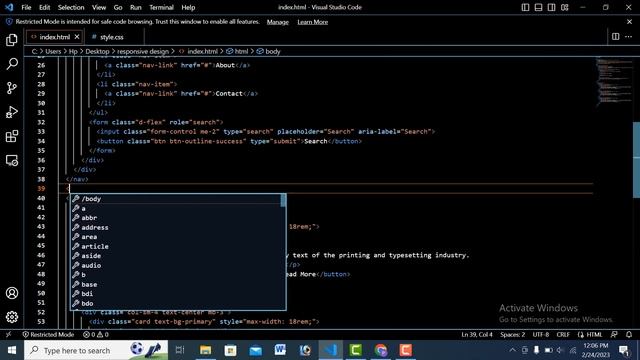This screenshot has width=640, height=360.
Task: Open the Edit menu
Action: (x=44, y=7)
